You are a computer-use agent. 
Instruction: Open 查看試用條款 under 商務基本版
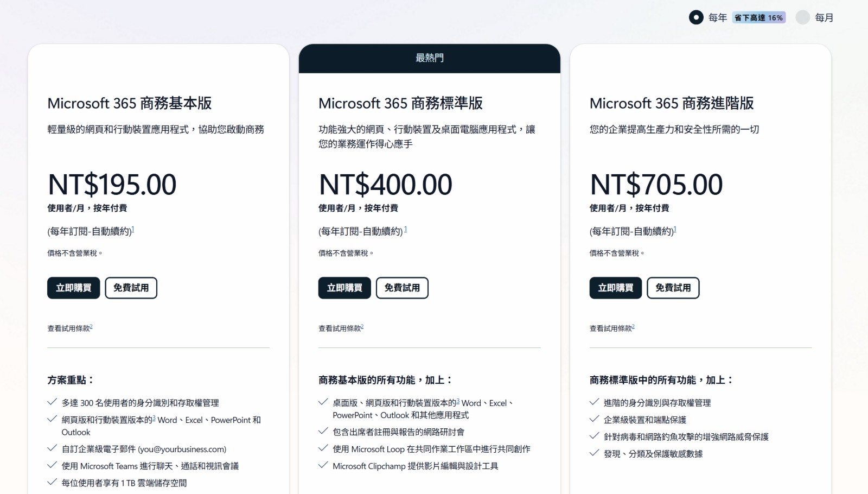68,327
